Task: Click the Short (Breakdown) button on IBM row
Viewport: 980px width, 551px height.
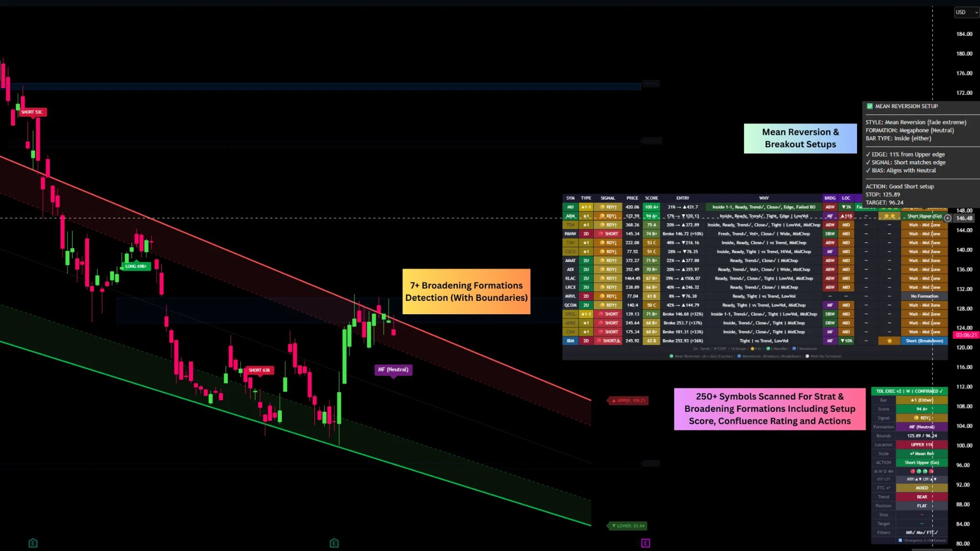Action: point(924,341)
